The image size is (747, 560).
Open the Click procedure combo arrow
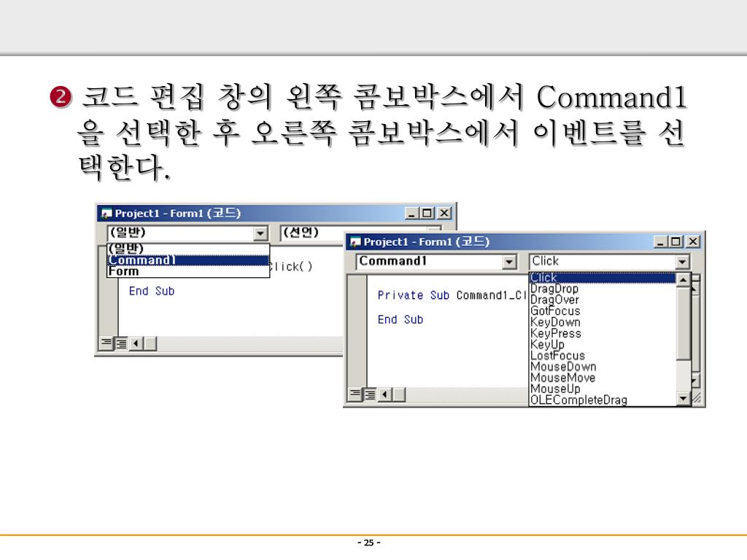pos(682,262)
